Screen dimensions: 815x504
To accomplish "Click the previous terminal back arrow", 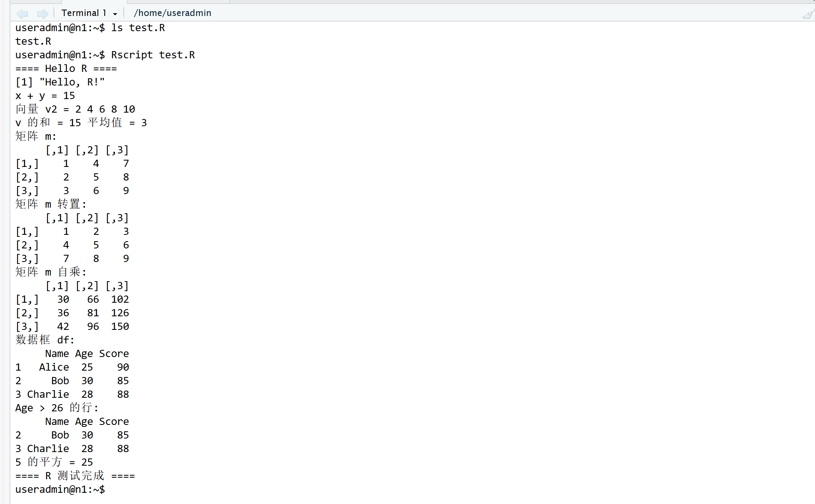I will tap(22, 14).
